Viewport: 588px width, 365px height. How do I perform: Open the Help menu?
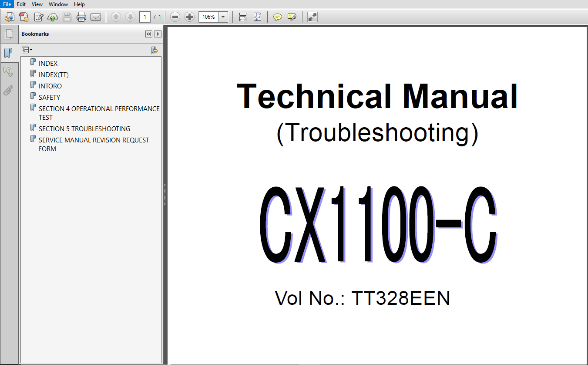(x=79, y=4)
